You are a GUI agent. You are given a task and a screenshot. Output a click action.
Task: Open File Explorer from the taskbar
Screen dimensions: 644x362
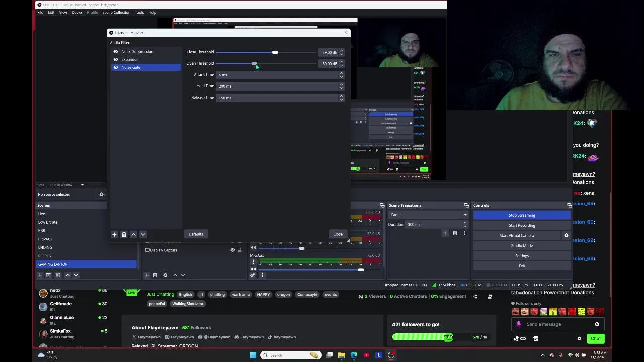pyautogui.click(x=341, y=355)
